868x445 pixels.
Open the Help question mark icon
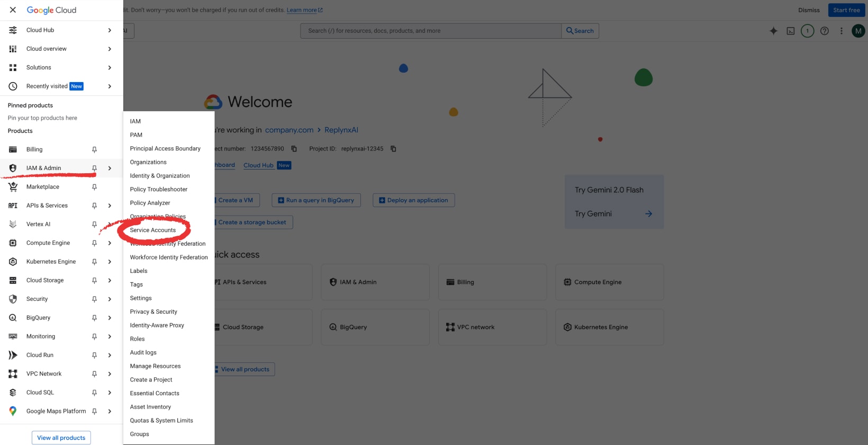(824, 31)
